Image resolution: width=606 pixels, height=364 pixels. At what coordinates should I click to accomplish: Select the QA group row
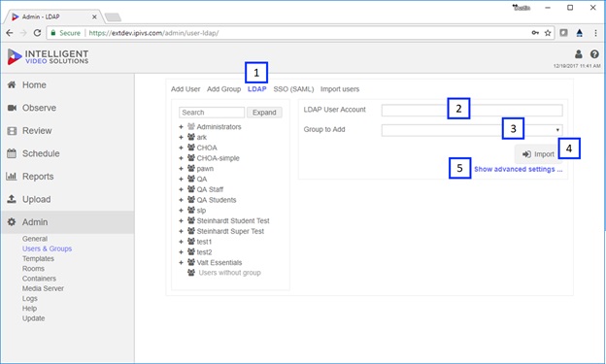pyautogui.click(x=202, y=179)
